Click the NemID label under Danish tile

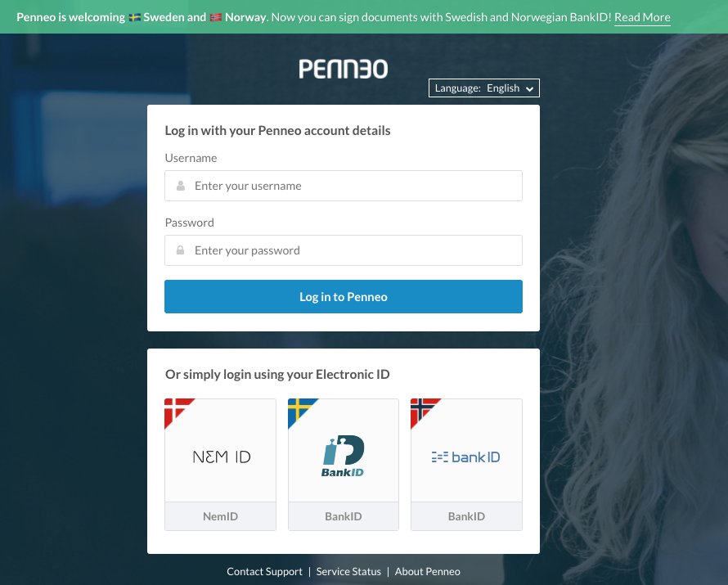[221, 516]
